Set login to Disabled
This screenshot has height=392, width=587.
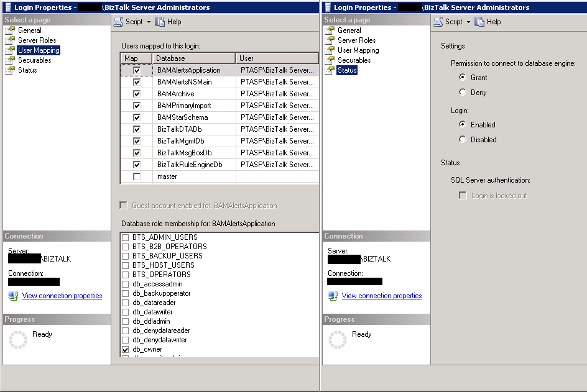tap(462, 140)
